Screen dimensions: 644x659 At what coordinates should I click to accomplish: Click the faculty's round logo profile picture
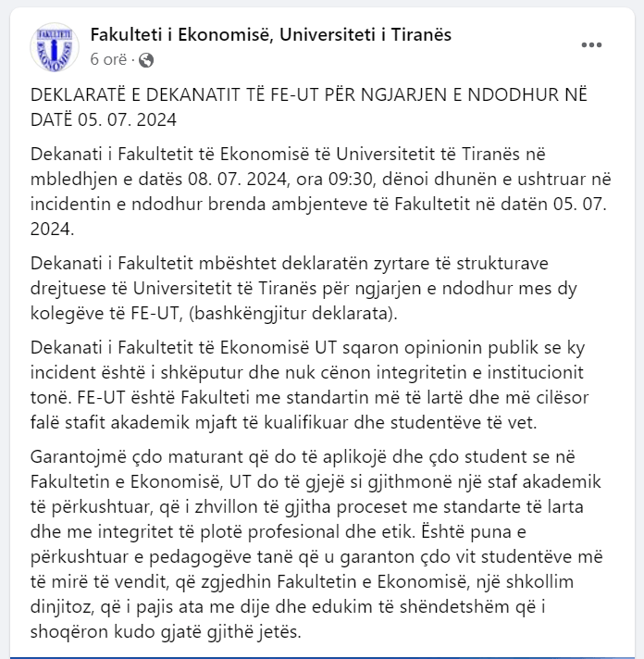click(54, 47)
